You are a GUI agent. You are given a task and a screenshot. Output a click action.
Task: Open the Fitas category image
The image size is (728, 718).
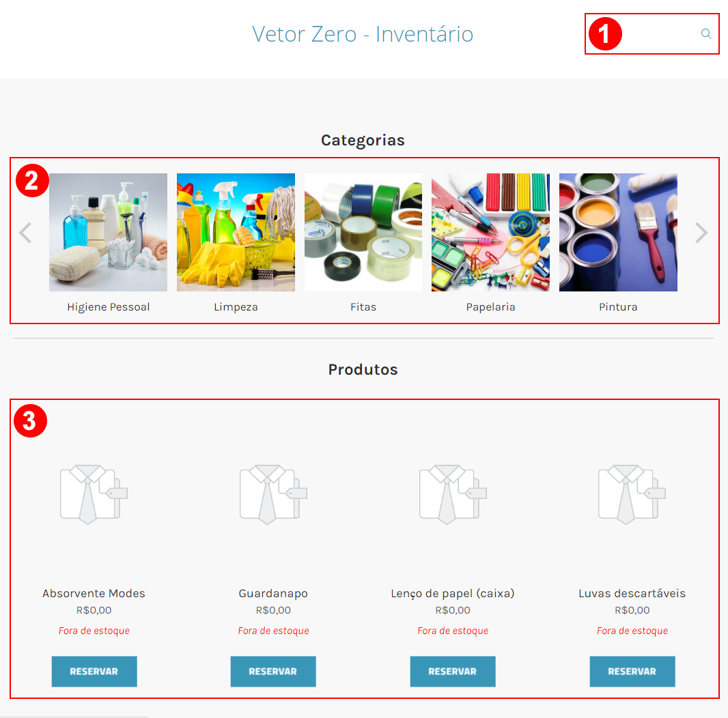pyautogui.click(x=363, y=232)
